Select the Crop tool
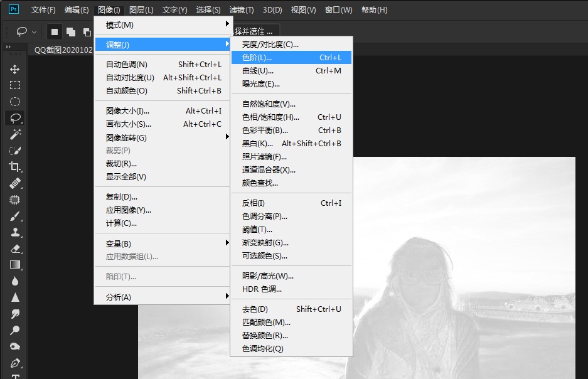The height and width of the screenshot is (379, 588). pyautogui.click(x=15, y=167)
